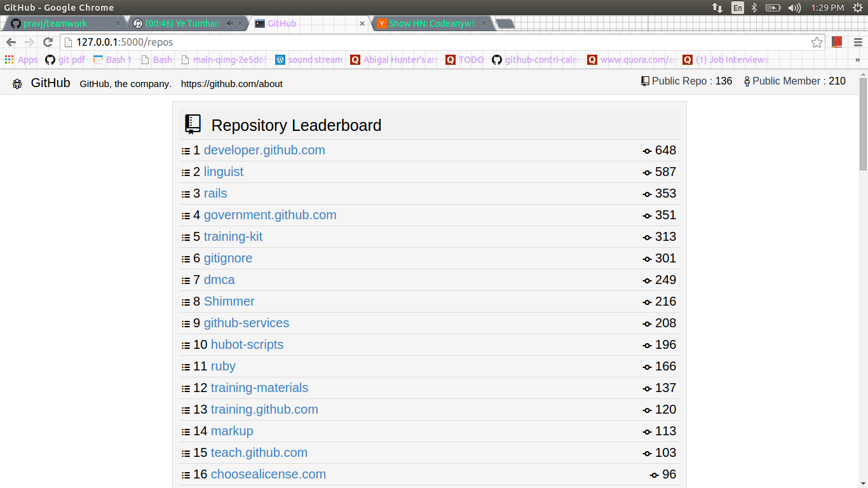Open the training-materials repository link

pos(259,388)
